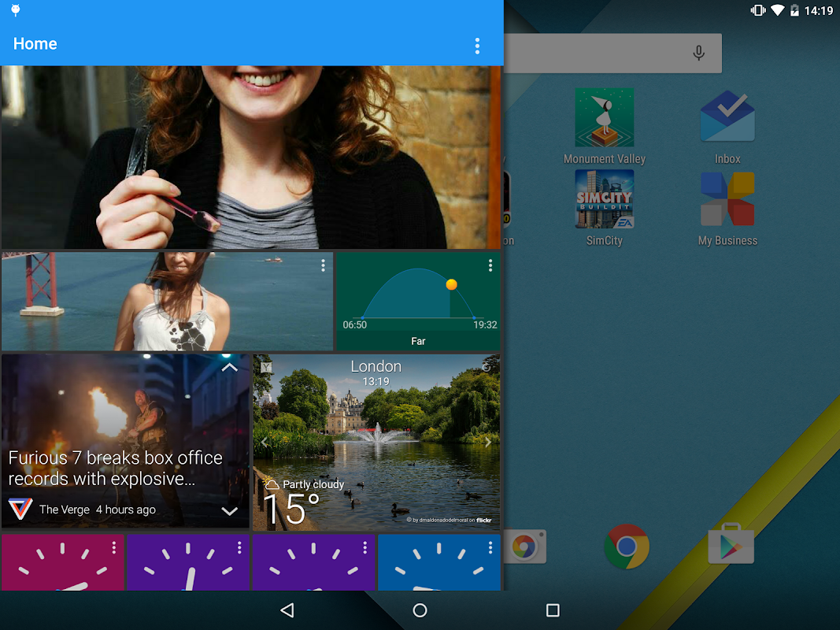Open the Camera app in dock
The image size is (840, 630).
pyautogui.click(x=525, y=547)
